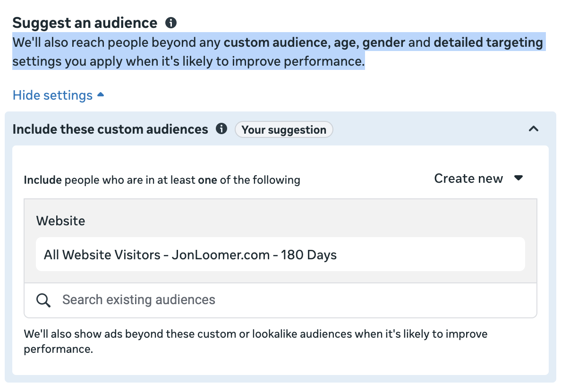Click info icon next to Include these custom audiences
This screenshot has height=392, width=561.
(221, 129)
